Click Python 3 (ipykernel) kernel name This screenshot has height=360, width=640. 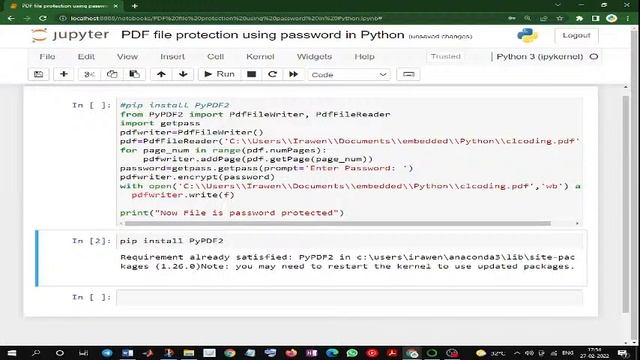point(540,57)
